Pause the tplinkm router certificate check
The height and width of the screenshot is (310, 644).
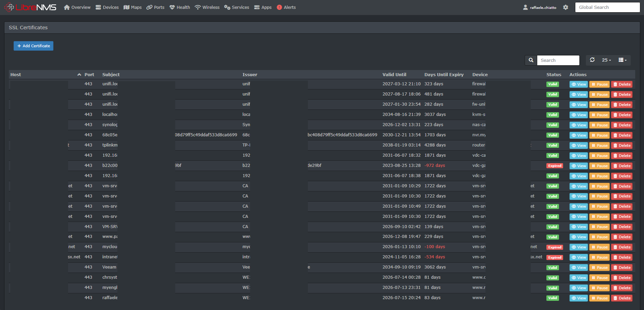click(x=599, y=145)
